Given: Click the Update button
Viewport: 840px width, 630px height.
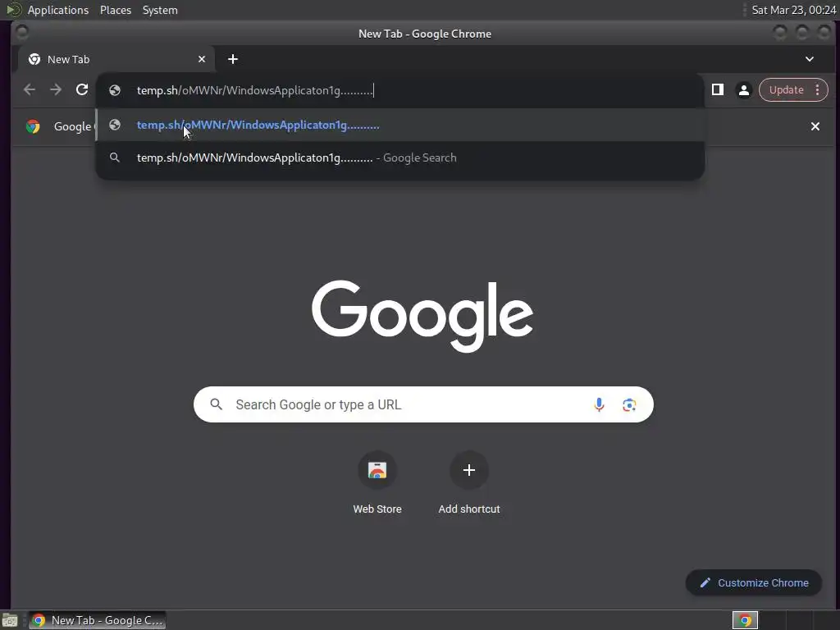Looking at the screenshot, I should pyautogui.click(x=786, y=90).
